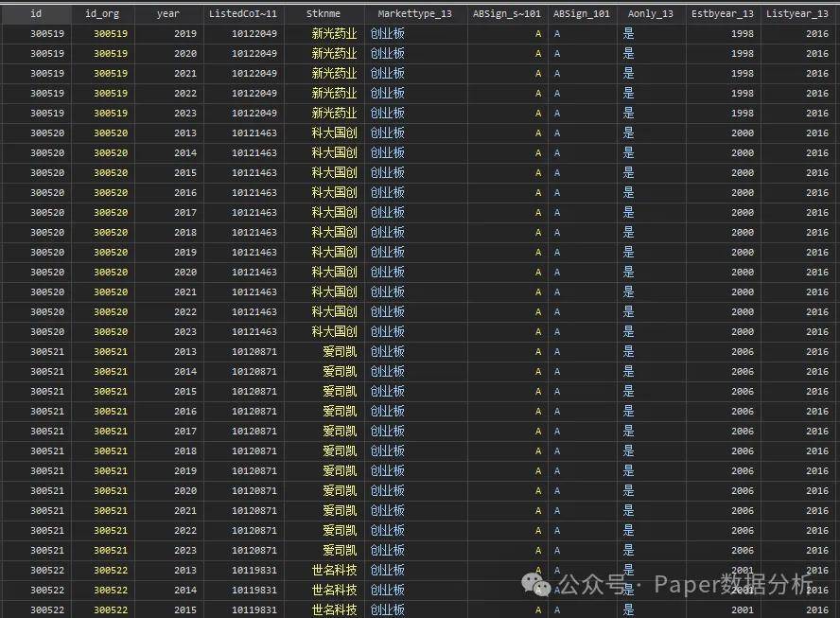The height and width of the screenshot is (618, 840).
Task: Click Estbyear 2000 in the 2015 row
Action: 743,172
